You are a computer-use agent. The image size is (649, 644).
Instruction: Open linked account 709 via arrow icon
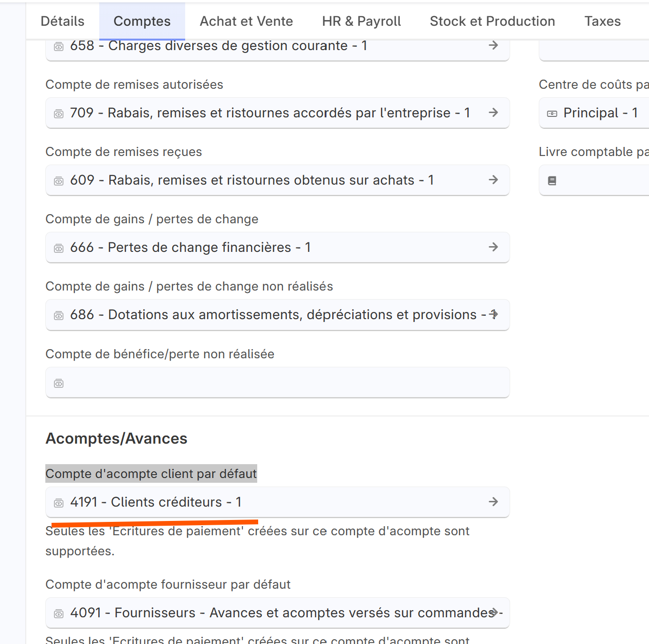pos(493,113)
